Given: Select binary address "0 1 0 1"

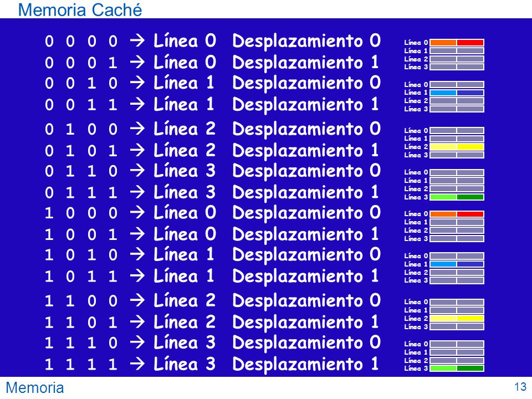Looking at the screenshot, I should point(81,151).
